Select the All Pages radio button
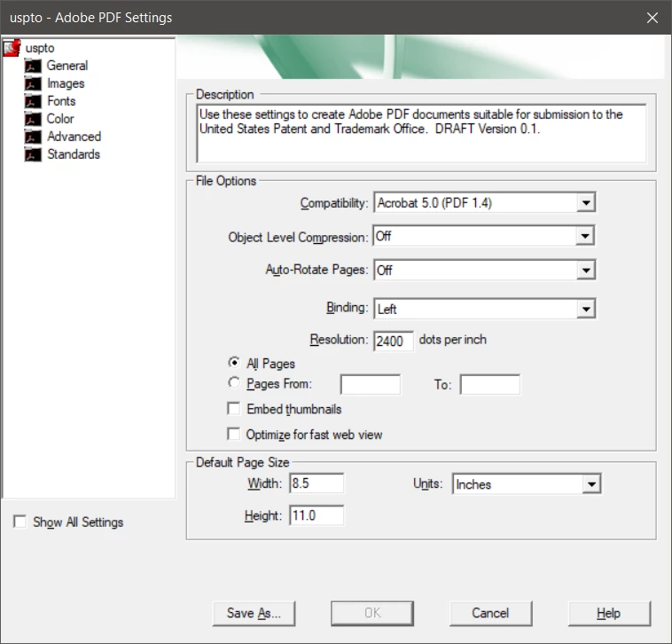The width and height of the screenshot is (672, 644). (x=234, y=362)
